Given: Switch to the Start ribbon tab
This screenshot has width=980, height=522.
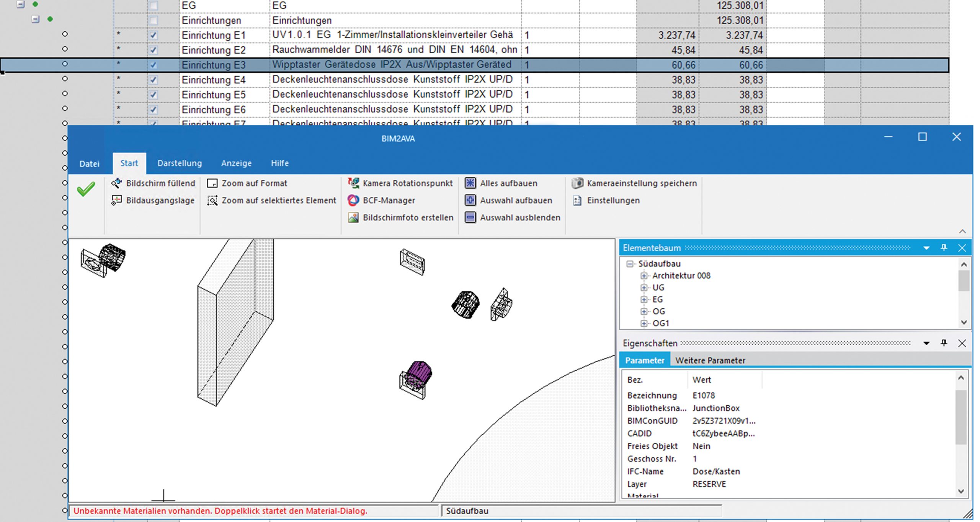Looking at the screenshot, I should [x=129, y=163].
